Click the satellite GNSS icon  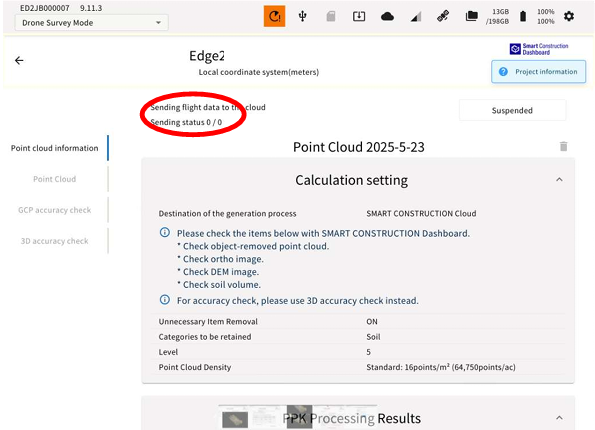(x=443, y=16)
